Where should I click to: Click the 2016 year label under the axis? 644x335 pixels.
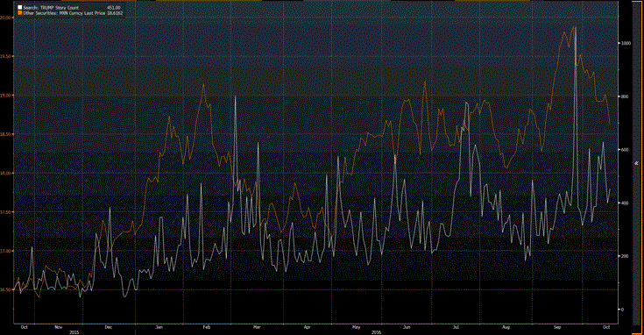coord(376,331)
